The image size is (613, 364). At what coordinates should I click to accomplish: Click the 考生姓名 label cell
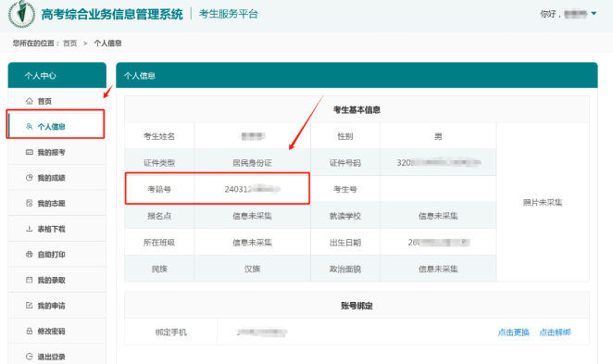pyautogui.click(x=159, y=136)
